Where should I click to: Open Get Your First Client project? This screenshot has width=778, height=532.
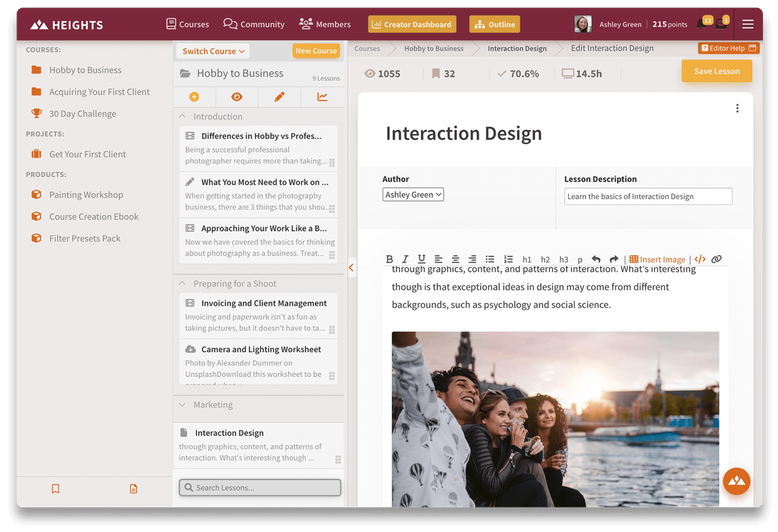88,154
